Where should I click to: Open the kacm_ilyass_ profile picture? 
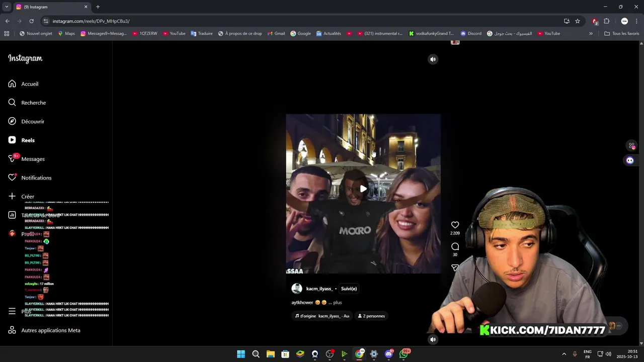[297, 289]
